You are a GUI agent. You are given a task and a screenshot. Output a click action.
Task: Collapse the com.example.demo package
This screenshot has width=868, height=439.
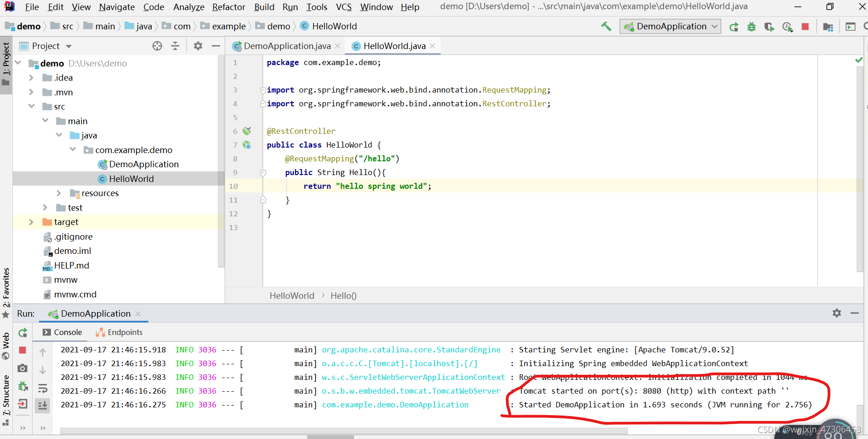[72, 149]
